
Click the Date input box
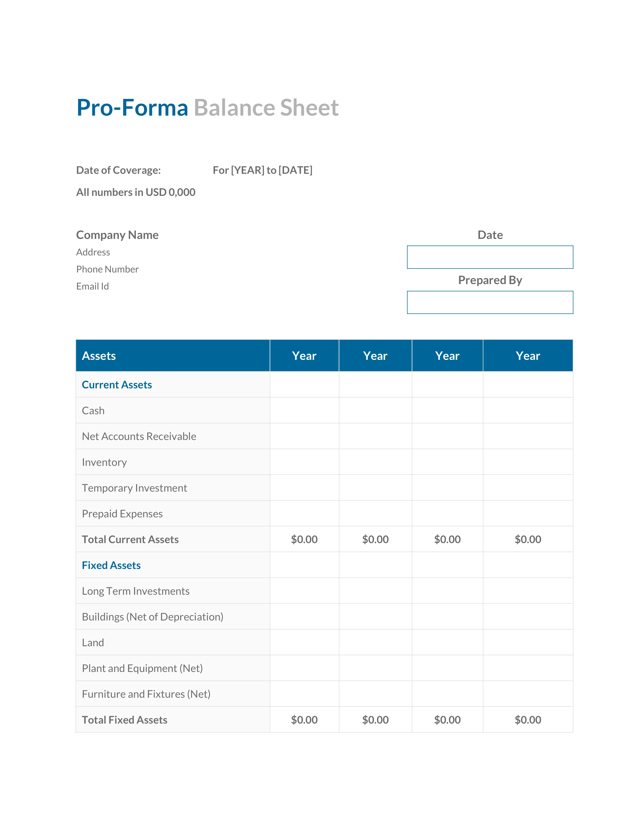point(490,257)
